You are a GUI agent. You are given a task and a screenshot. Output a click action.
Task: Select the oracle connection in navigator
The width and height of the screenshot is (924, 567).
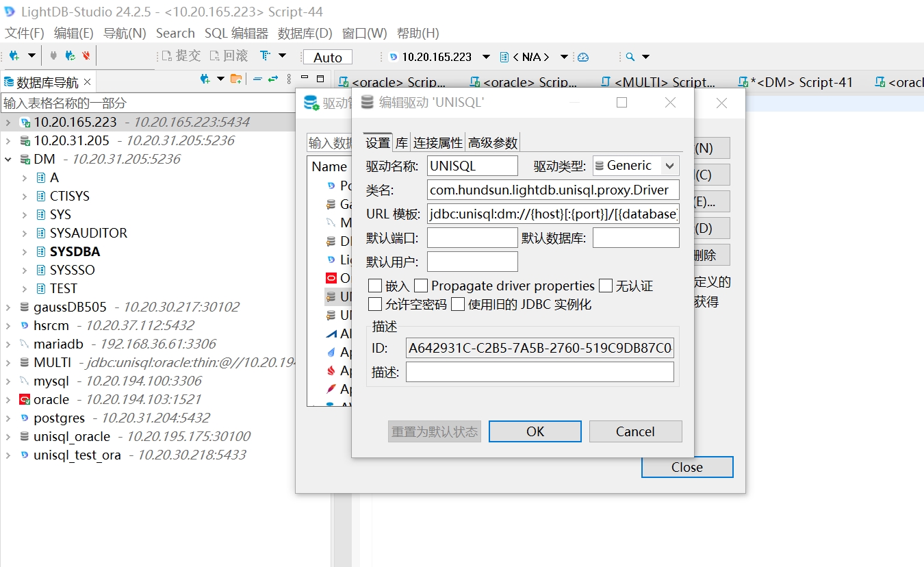click(x=51, y=399)
